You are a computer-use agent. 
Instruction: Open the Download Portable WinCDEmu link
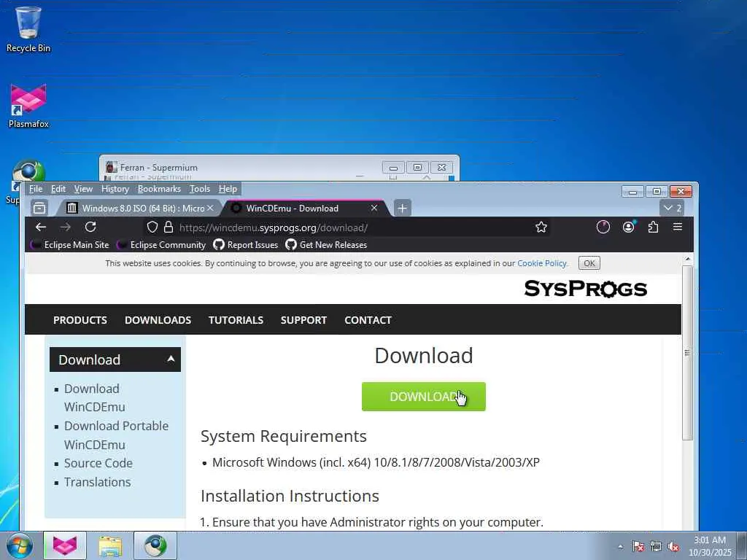click(116, 435)
